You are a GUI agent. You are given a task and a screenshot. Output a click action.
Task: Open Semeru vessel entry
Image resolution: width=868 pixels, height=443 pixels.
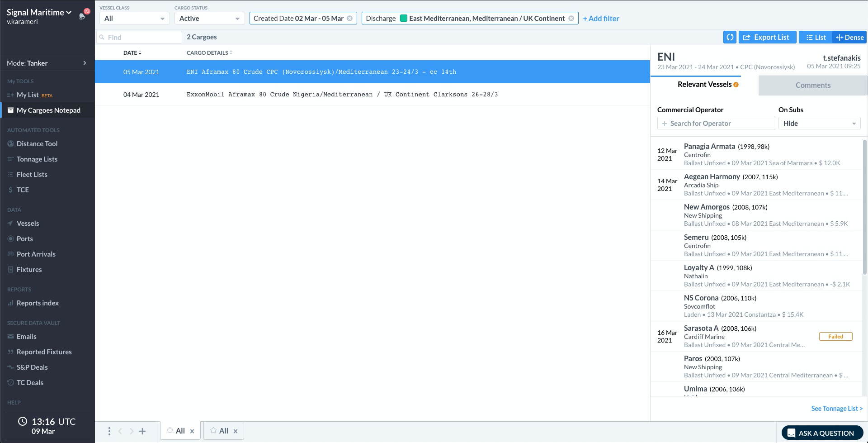pos(756,245)
